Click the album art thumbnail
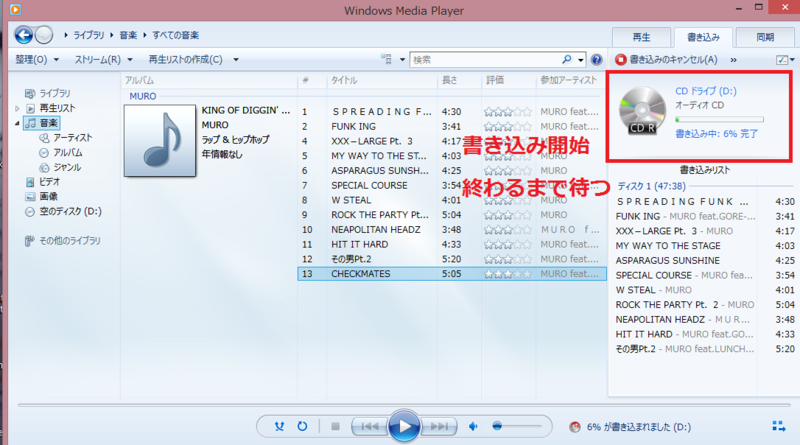 coord(160,140)
